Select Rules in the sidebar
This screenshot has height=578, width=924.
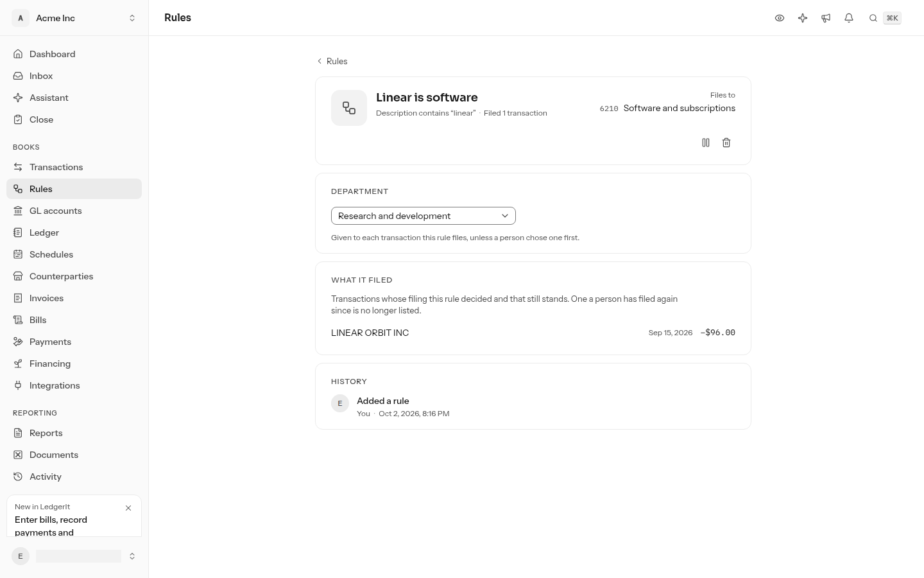click(74, 189)
